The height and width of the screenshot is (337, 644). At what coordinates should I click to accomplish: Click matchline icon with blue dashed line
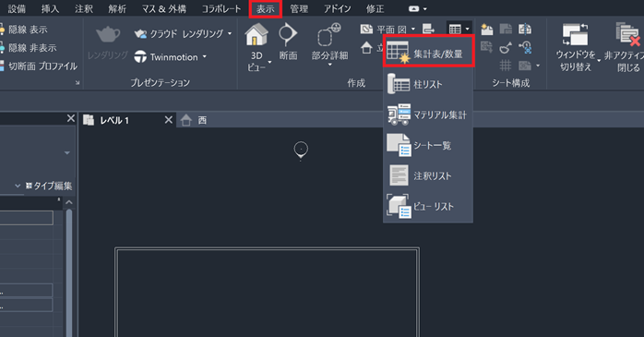coord(525,30)
